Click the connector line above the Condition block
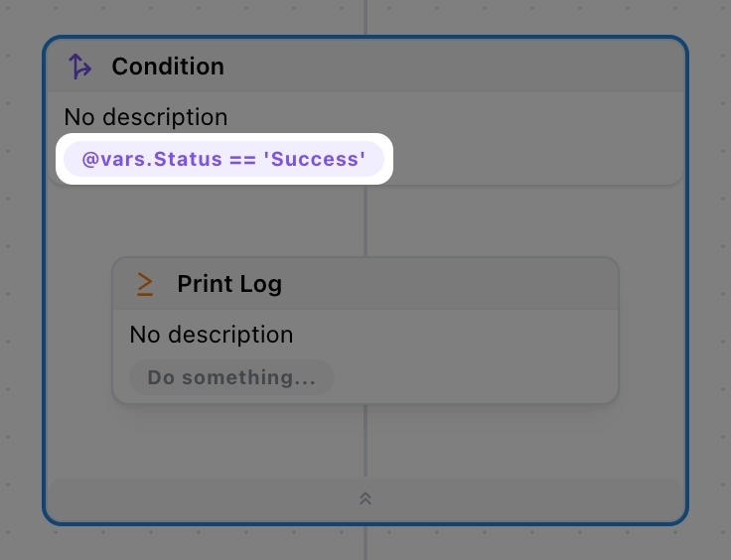This screenshot has height=560, width=731. [366, 18]
